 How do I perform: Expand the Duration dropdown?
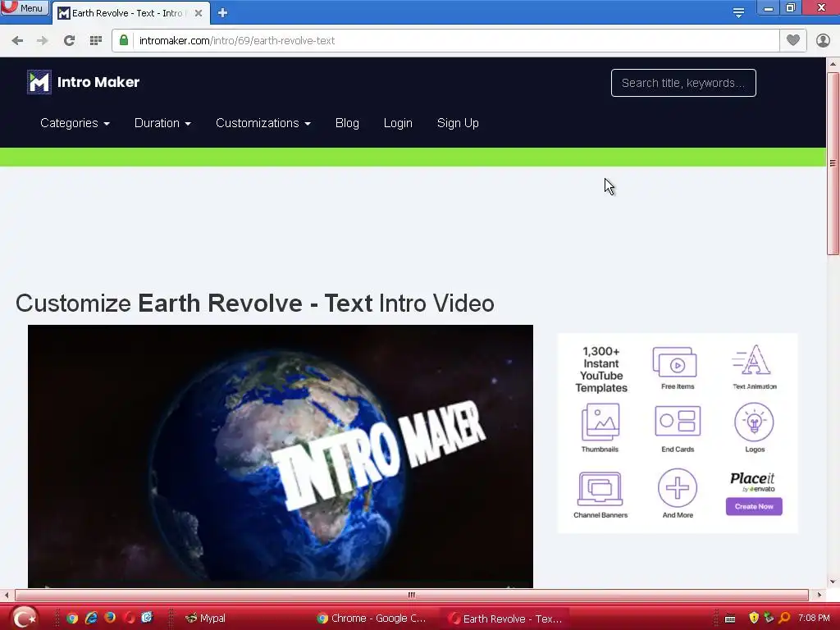click(163, 123)
